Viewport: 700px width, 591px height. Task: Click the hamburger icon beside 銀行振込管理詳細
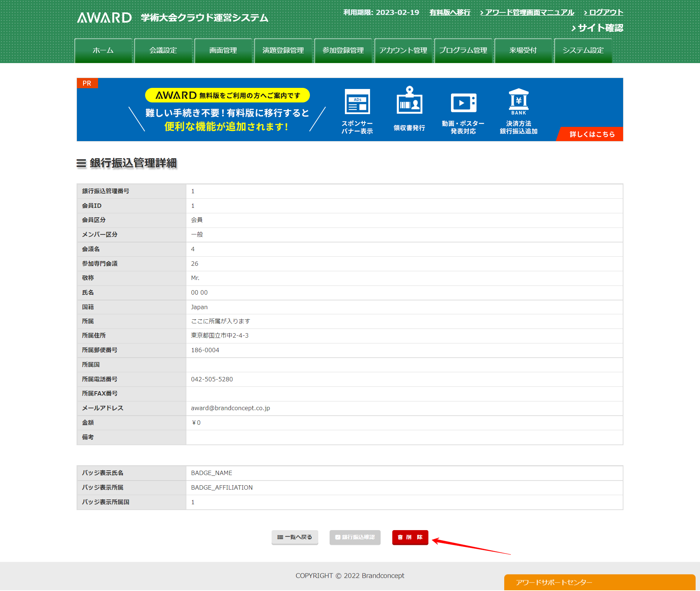[x=81, y=163]
